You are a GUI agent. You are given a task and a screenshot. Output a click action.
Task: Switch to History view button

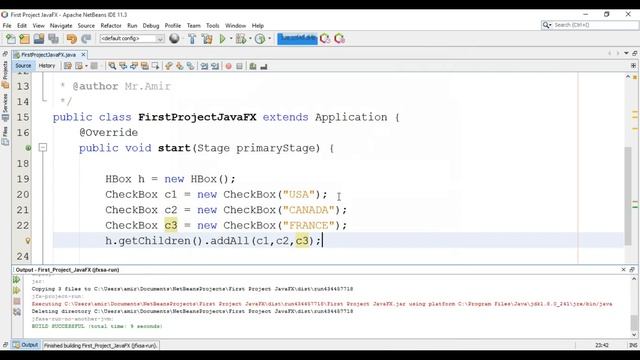click(x=47, y=66)
